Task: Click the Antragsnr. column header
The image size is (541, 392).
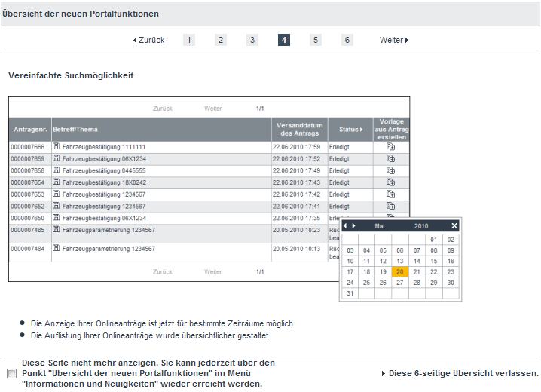Action: pos(30,130)
